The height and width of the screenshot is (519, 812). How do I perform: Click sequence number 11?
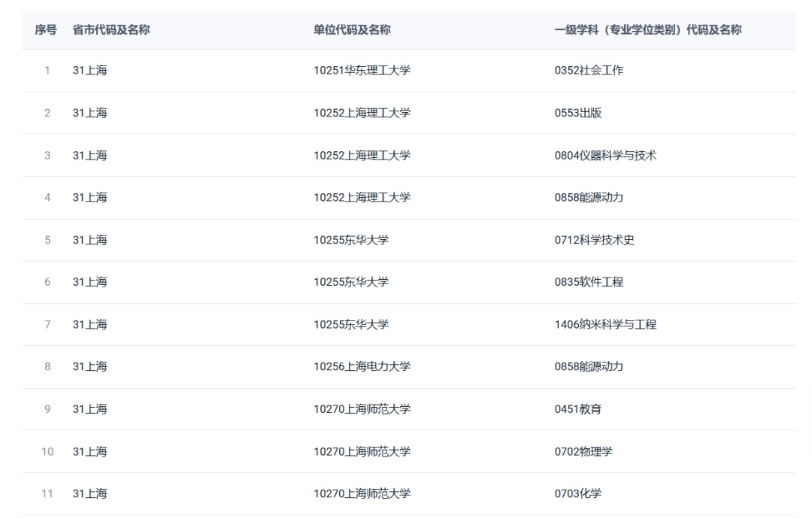pyautogui.click(x=47, y=493)
